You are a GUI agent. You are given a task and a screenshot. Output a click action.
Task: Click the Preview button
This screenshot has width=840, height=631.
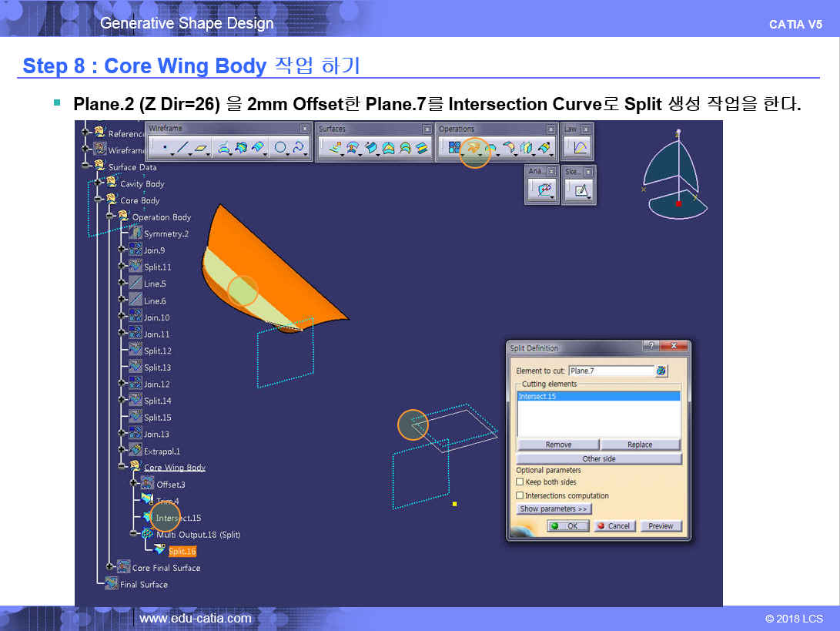pos(661,526)
